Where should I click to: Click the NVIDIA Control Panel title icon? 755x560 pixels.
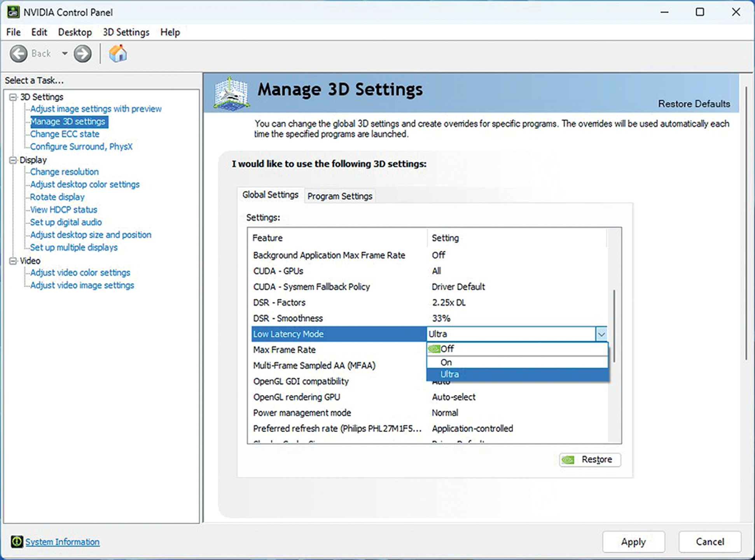[x=13, y=12]
